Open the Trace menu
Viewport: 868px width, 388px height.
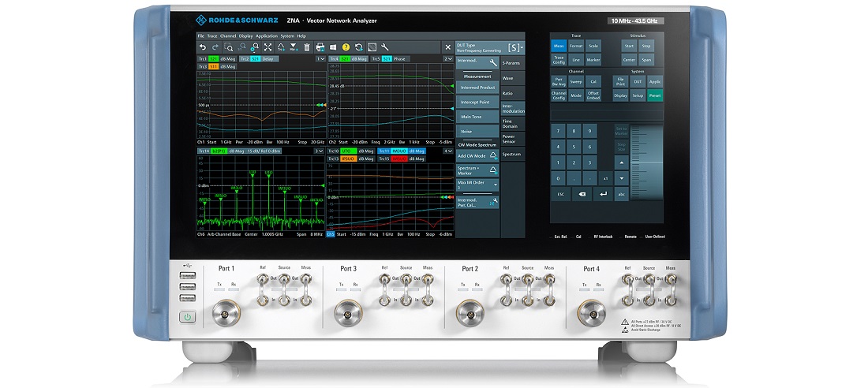pos(212,36)
